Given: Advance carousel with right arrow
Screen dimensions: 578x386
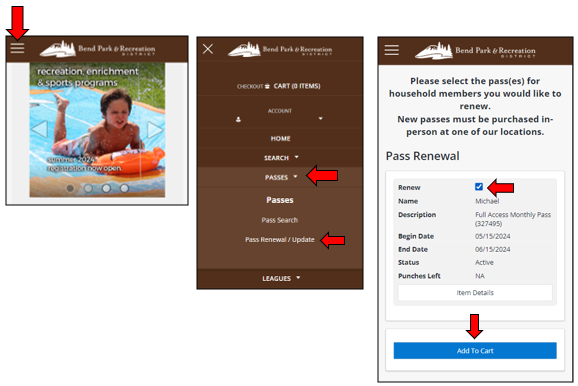Looking at the screenshot, I should click(155, 129).
